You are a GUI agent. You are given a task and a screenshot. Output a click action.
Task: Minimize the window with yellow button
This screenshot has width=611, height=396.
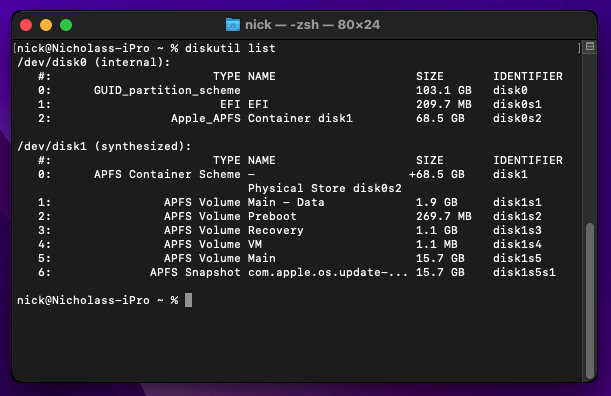[x=46, y=25]
